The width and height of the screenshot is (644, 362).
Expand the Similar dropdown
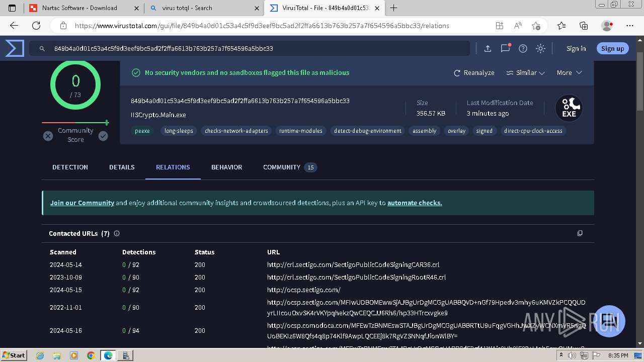pyautogui.click(x=525, y=72)
